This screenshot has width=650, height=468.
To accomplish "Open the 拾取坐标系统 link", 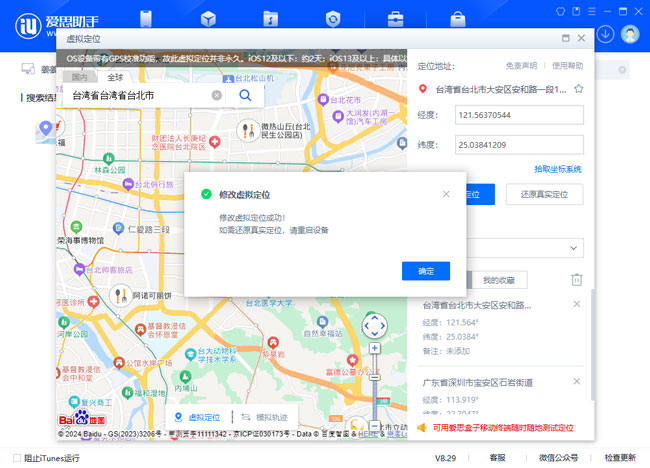I will (558, 169).
